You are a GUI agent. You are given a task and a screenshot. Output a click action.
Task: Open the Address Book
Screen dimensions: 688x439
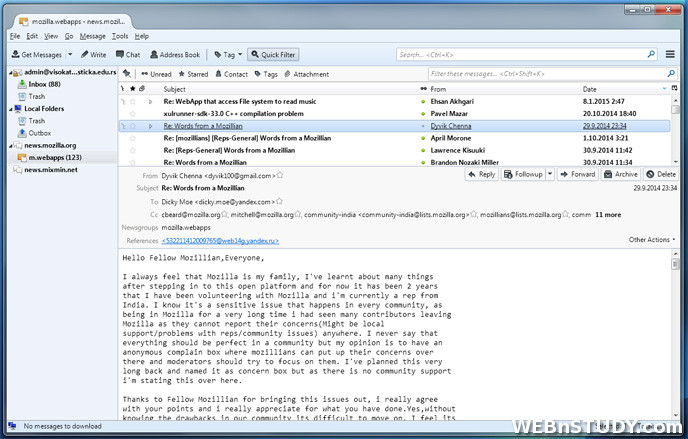coord(175,55)
